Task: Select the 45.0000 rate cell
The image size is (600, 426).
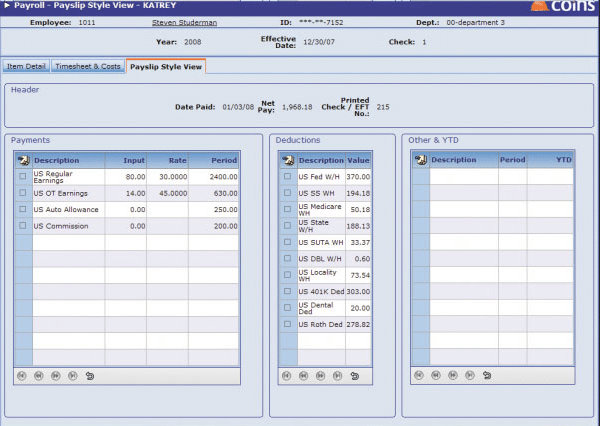Action: (x=167, y=193)
